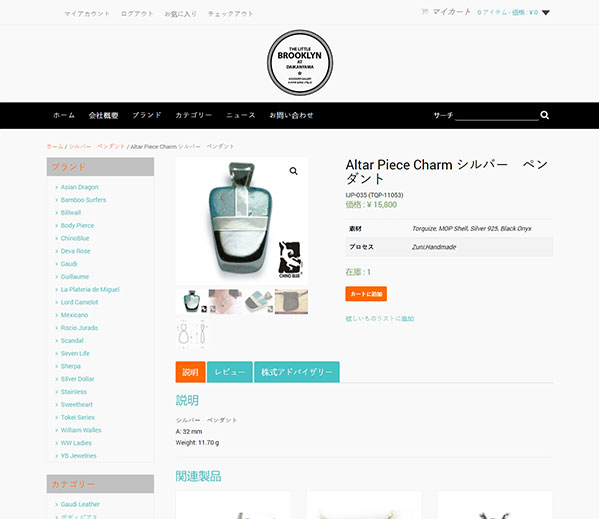Open the カテゴリー navigation menu
The height and width of the screenshot is (519, 599).
pyautogui.click(x=193, y=115)
